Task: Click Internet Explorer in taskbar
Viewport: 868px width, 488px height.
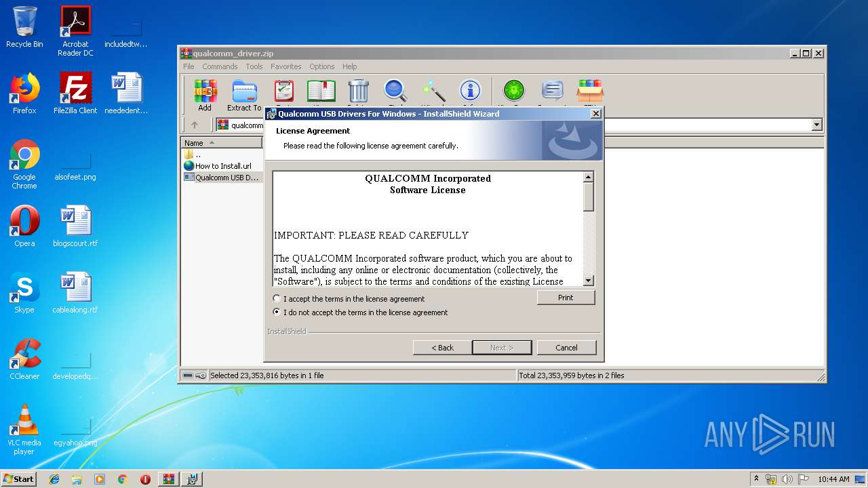Action: tap(54, 479)
